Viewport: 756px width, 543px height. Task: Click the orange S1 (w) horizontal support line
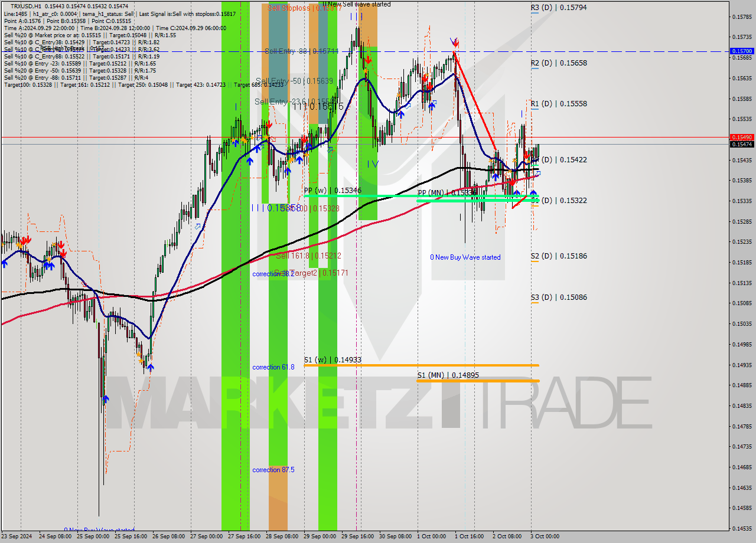click(421, 365)
